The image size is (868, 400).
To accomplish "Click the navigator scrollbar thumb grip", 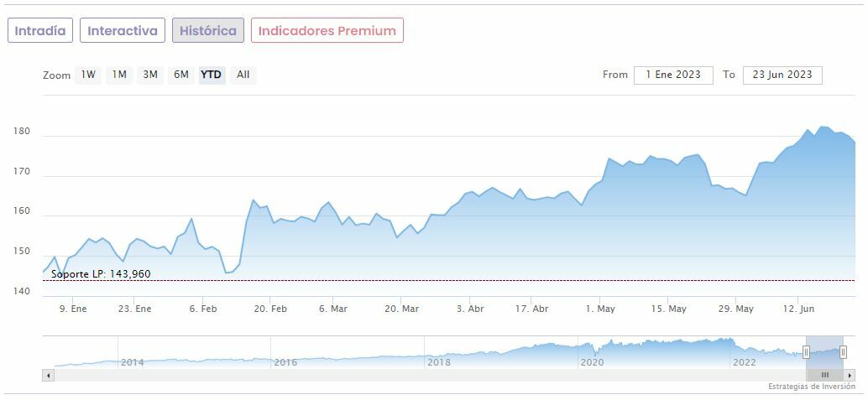I will 824,375.
